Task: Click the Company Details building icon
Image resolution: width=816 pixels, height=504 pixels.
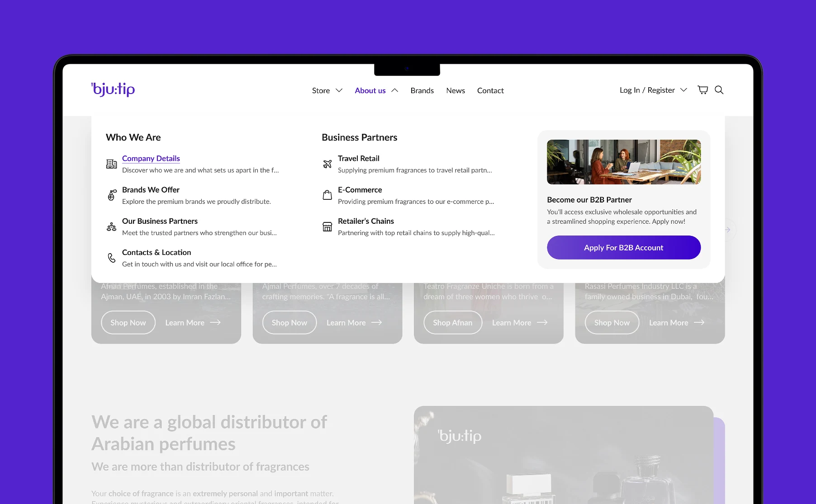Action: [111, 164]
